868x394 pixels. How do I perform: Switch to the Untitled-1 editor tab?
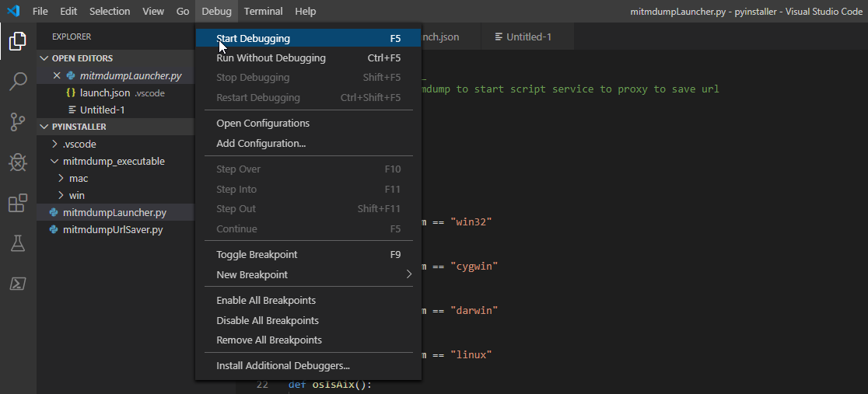tap(528, 37)
